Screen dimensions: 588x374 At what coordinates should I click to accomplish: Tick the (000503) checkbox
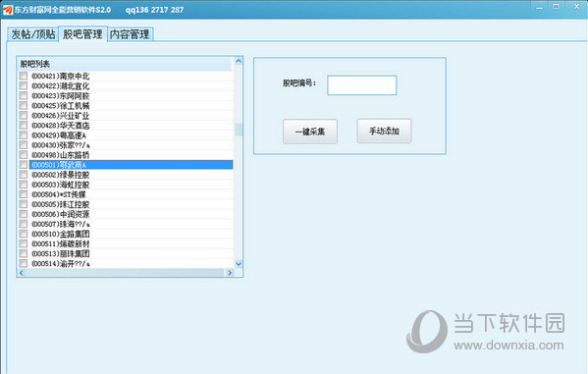click(24, 185)
